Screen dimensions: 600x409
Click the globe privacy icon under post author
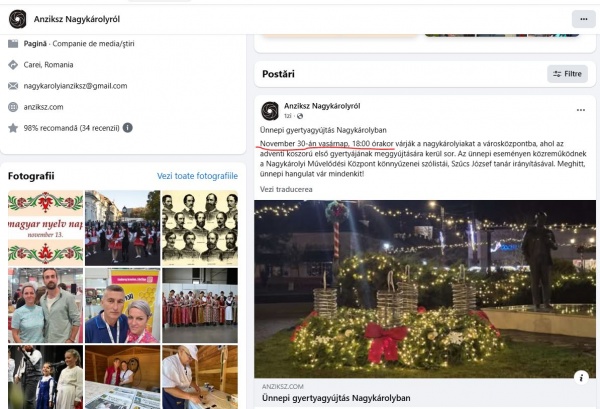tap(300, 116)
